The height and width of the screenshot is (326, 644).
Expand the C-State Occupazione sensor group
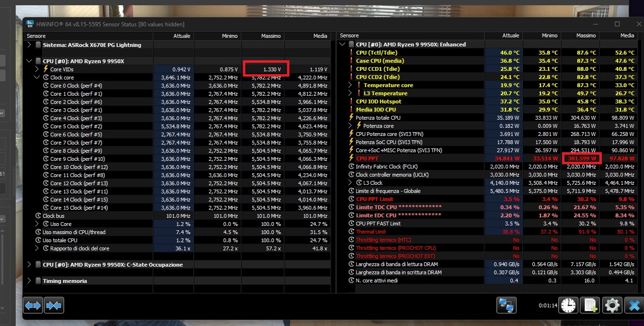tap(29, 265)
